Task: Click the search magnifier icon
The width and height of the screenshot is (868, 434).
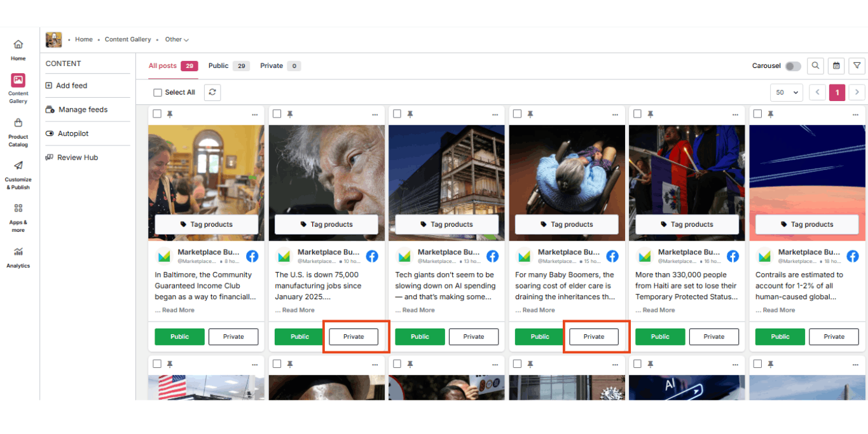Action: (x=815, y=65)
